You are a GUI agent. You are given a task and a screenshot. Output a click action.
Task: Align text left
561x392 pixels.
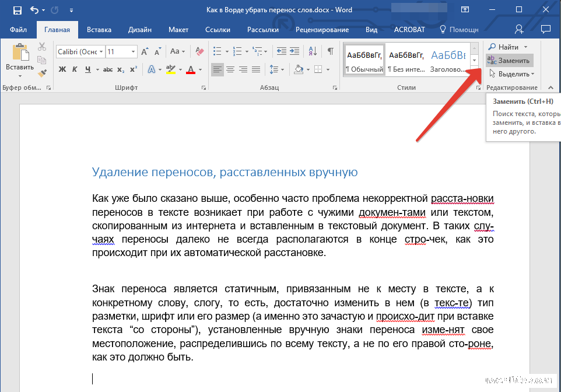click(x=217, y=69)
